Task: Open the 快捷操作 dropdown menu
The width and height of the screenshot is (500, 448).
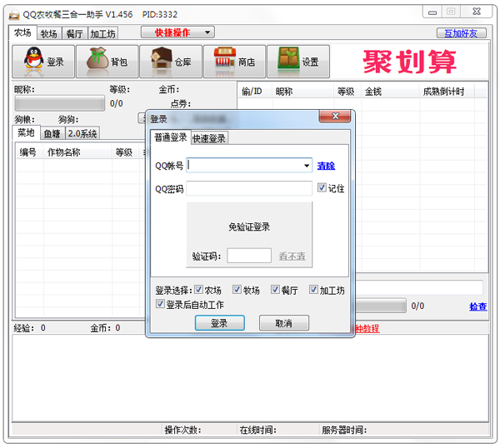Action: [177, 32]
